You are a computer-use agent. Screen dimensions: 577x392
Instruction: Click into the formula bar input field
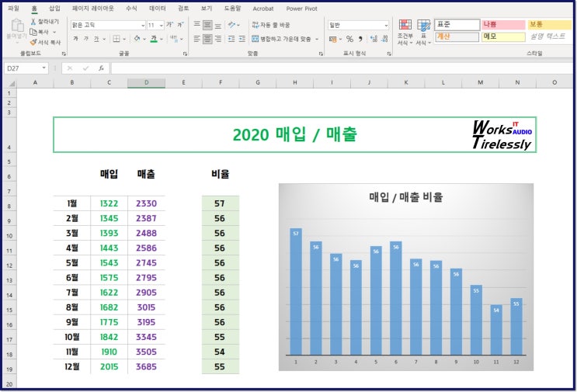(x=342, y=68)
